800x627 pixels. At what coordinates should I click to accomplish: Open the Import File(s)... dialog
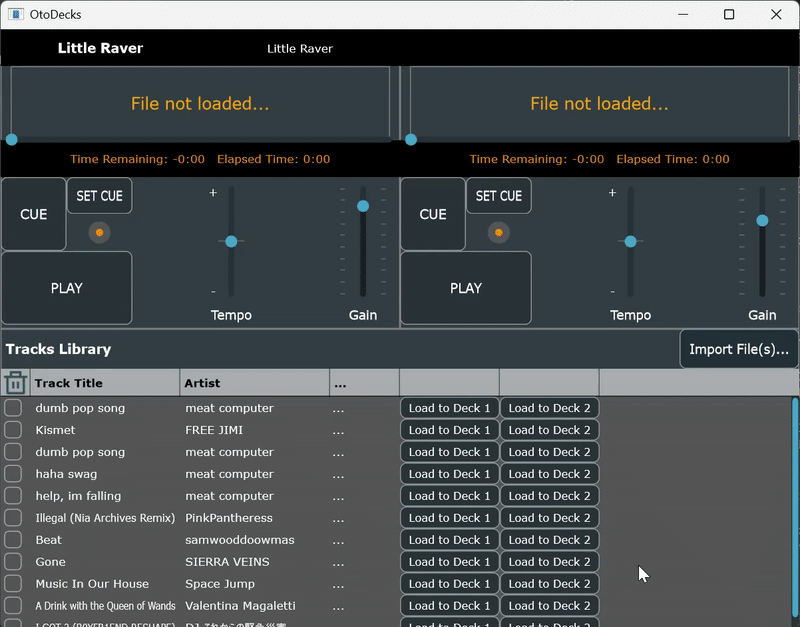[x=739, y=349]
